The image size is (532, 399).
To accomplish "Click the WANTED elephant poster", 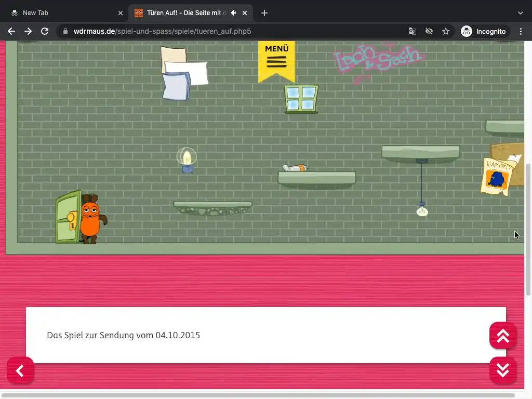I will click(x=497, y=177).
